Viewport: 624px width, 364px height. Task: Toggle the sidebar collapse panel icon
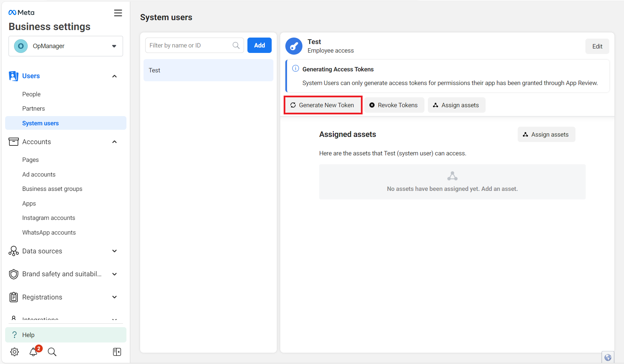pos(117,352)
